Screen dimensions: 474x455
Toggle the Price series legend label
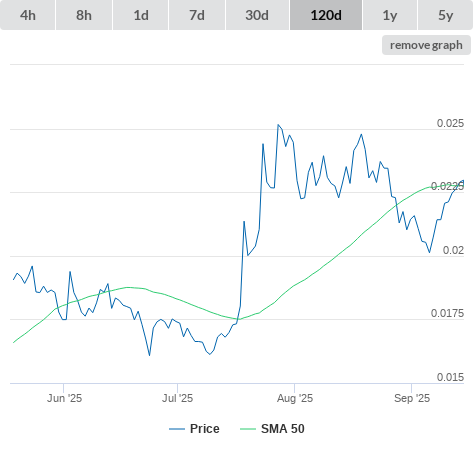click(x=205, y=429)
